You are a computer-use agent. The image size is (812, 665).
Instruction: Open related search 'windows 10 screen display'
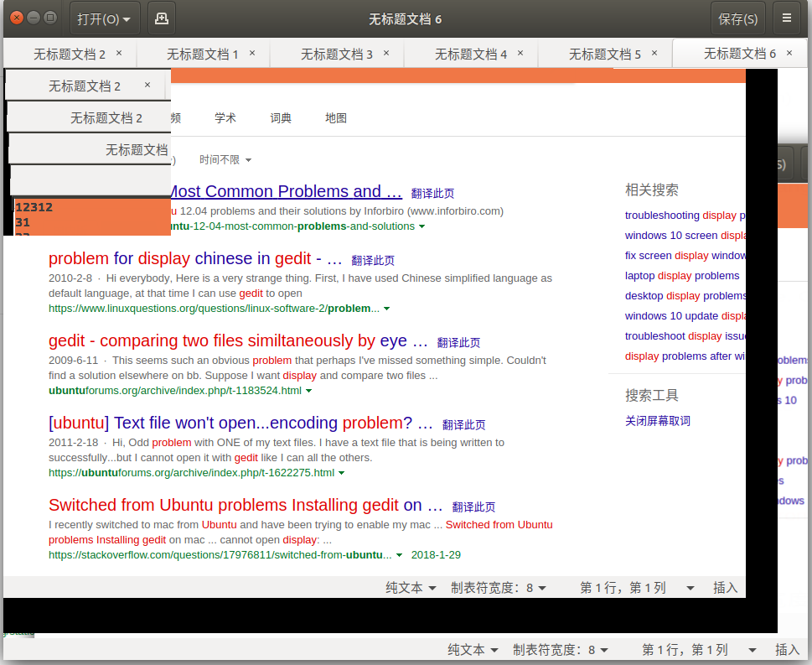tap(685, 236)
